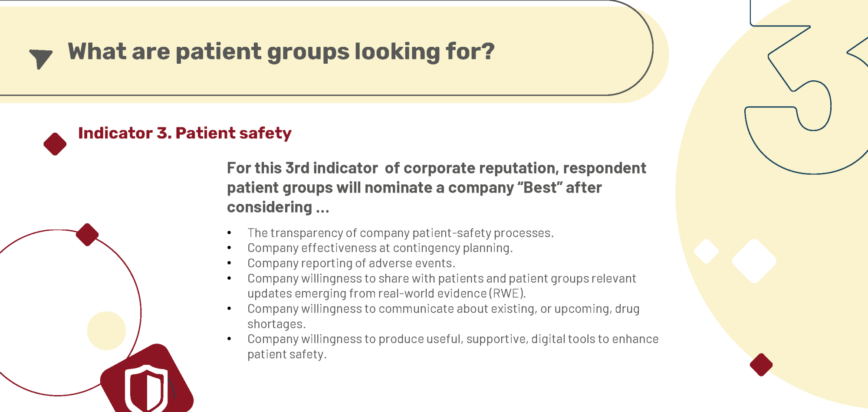
Task: Click the red diamond on the circle outline
Action: click(x=87, y=235)
